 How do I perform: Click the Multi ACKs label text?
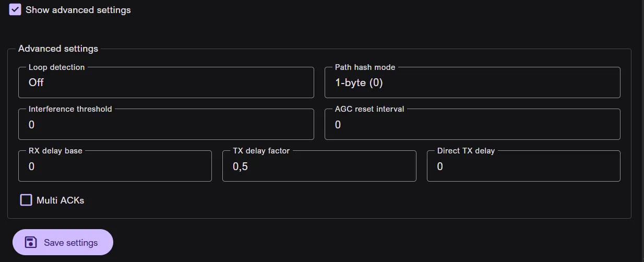60,200
